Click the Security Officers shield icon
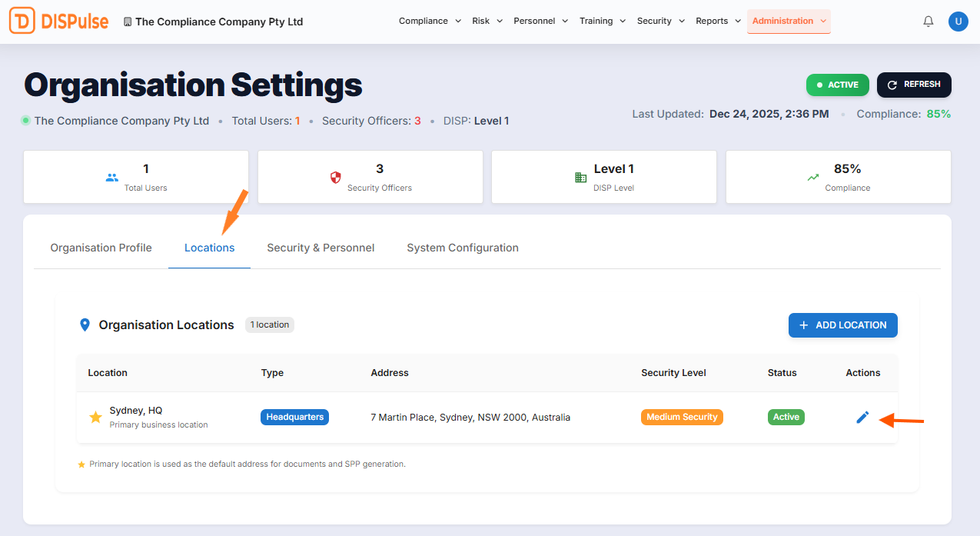The width and height of the screenshot is (980, 536). pos(335,177)
